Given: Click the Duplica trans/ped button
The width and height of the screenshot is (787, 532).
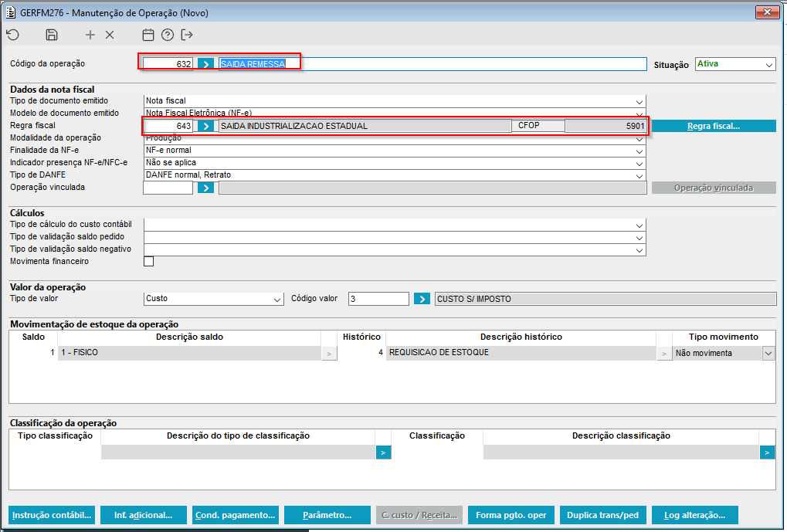Looking at the screenshot, I should click(602, 515).
